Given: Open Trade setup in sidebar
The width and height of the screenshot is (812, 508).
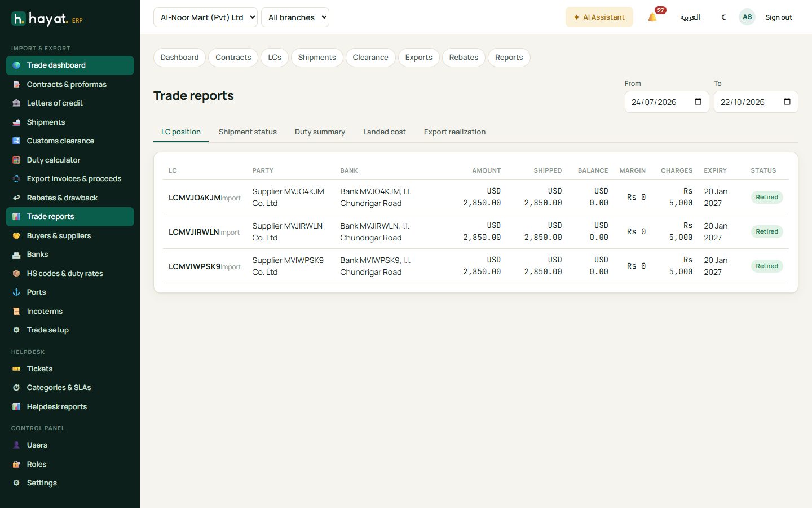Looking at the screenshot, I should coord(70,330).
